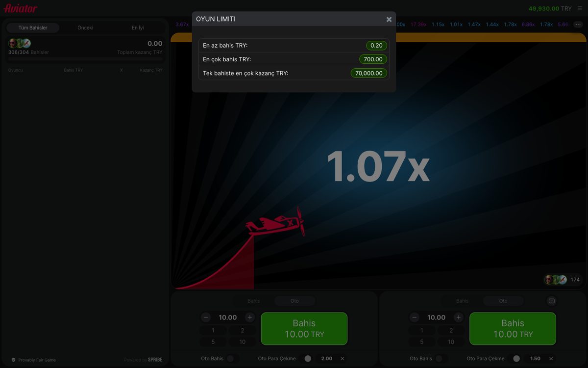Edit the 2.00 auto cash out multiplier
Image resolution: width=588 pixels, height=368 pixels.
pyautogui.click(x=327, y=359)
